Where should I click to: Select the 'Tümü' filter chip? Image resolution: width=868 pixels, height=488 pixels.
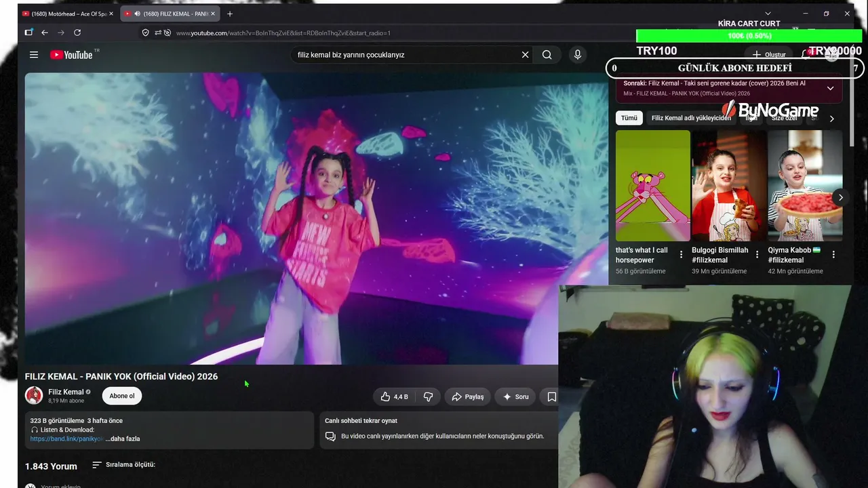coord(629,118)
